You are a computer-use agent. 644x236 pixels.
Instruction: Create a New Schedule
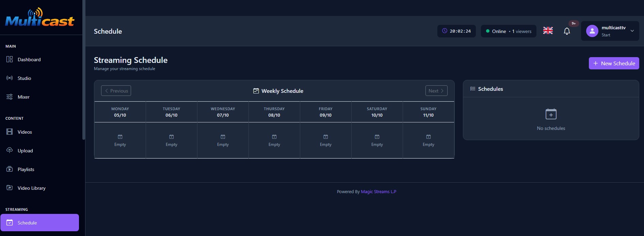(x=614, y=63)
